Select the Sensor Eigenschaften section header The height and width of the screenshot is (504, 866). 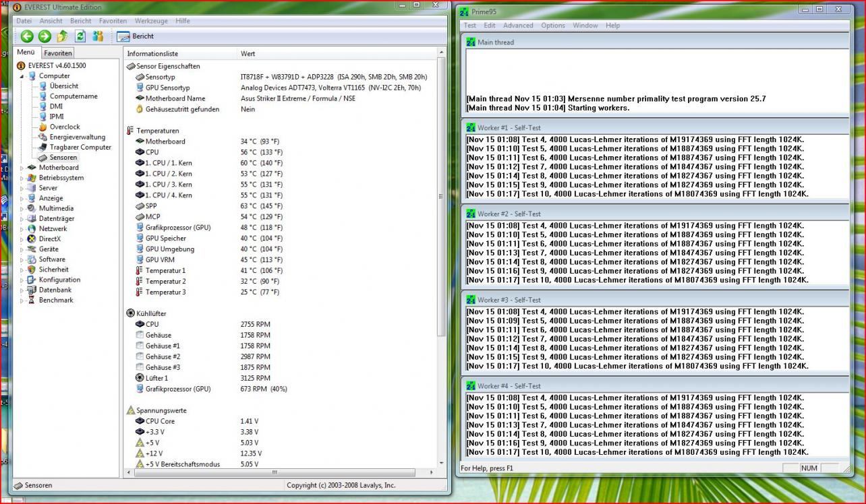pos(168,66)
